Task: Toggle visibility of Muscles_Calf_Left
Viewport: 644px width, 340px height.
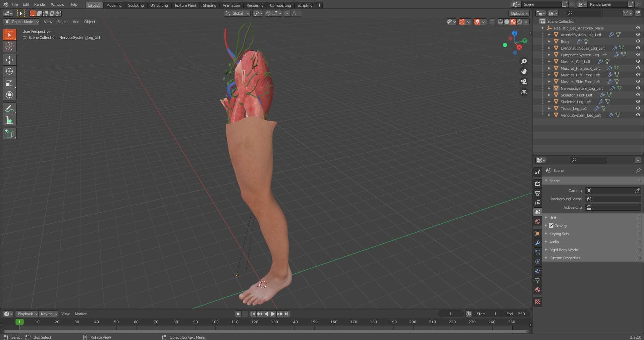Action: pyautogui.click(x=638, y=61)
